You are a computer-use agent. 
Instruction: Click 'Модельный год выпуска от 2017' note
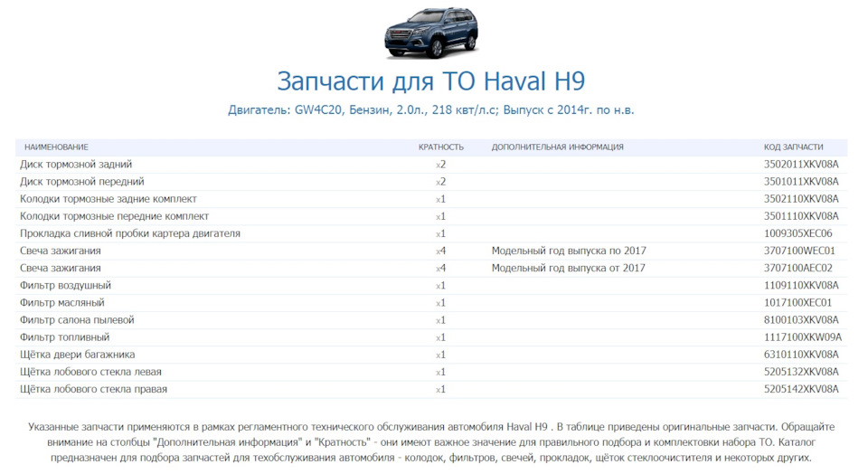click(x=568, y=268)
